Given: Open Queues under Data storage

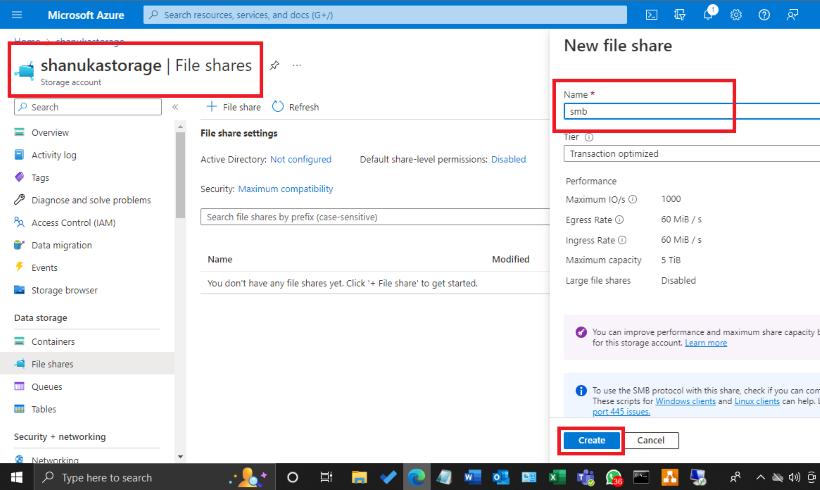Looking at the screenshot, I should [47, 386].
